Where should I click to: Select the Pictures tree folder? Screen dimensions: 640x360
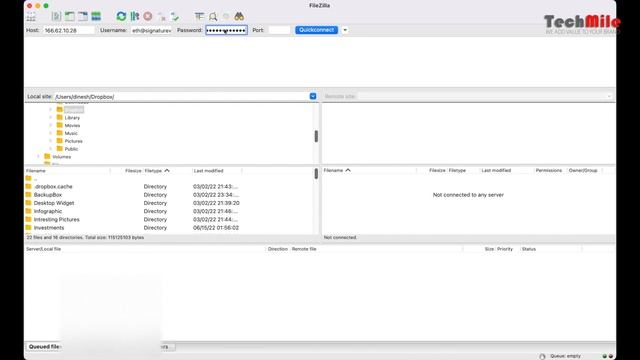click(x=73, y=141)
